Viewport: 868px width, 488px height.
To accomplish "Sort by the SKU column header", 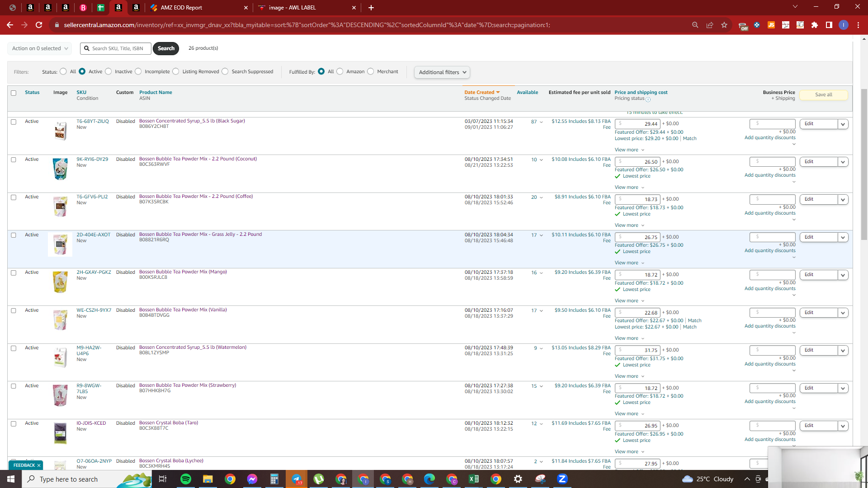I will pyautogui.click(x=81, y=92).
